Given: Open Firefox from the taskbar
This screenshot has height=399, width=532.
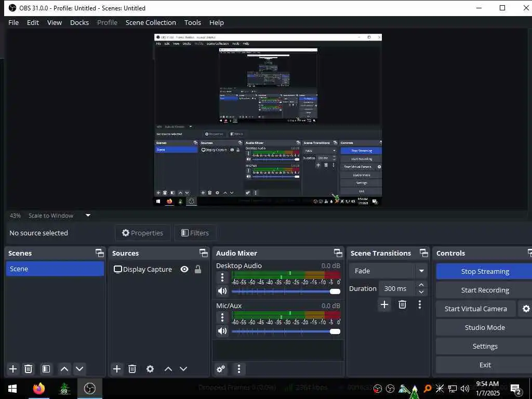Looking at the screenshot, I should (x=38, y=389).
